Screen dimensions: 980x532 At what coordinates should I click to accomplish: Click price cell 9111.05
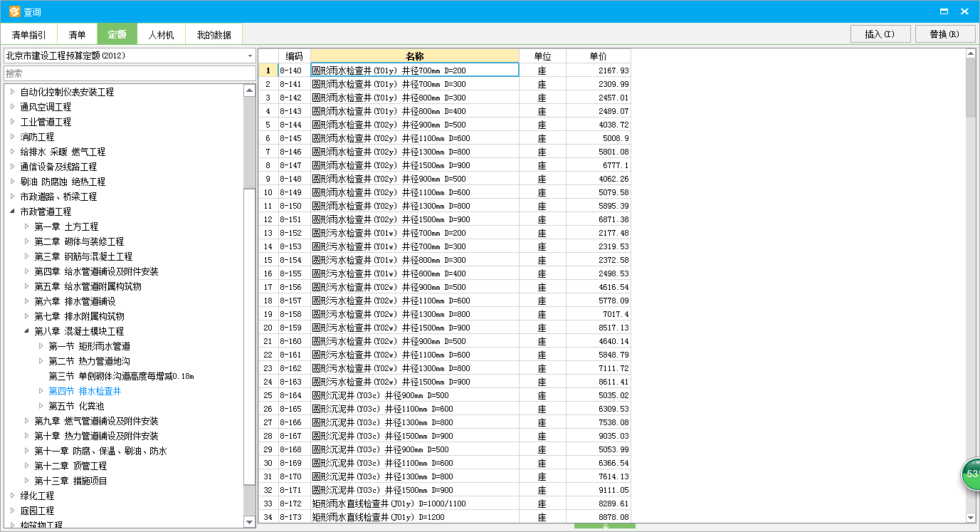(x=599, y=490)
